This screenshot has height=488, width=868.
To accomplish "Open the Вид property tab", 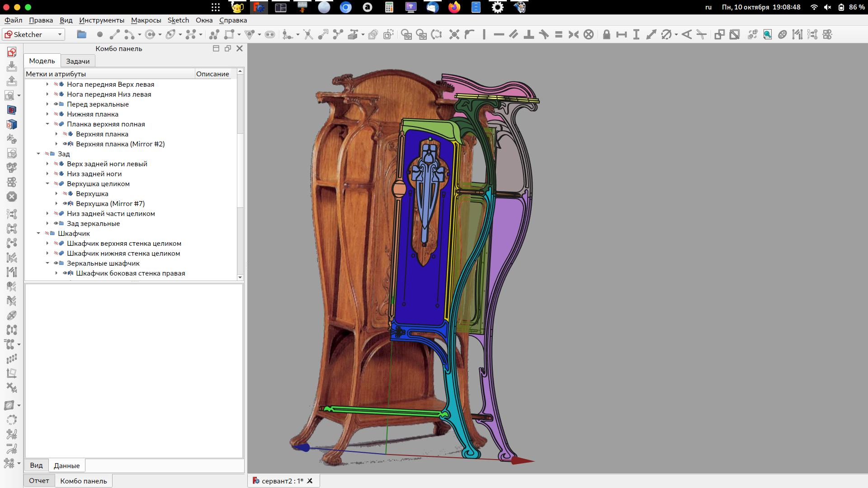I will [36, 465].
